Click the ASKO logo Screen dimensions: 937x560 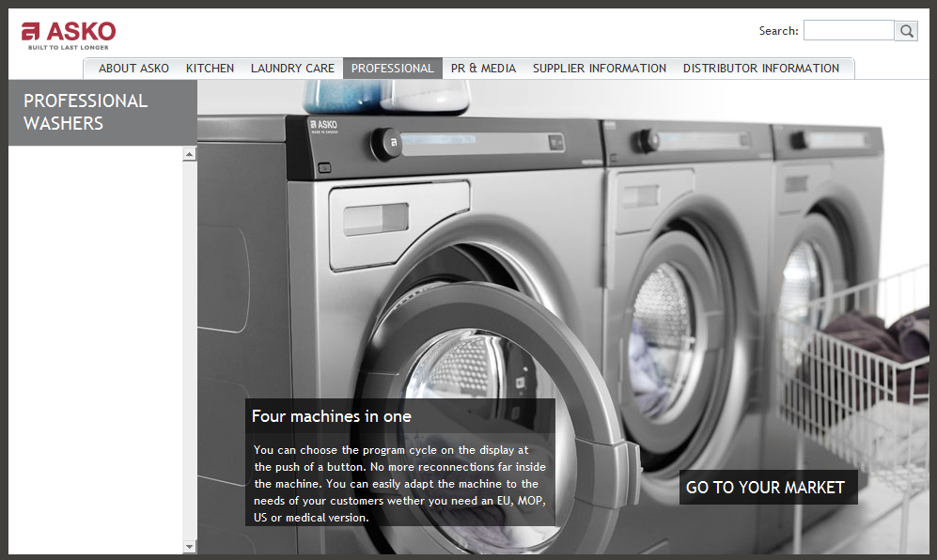pyautogui.click(x=68, y=36)
